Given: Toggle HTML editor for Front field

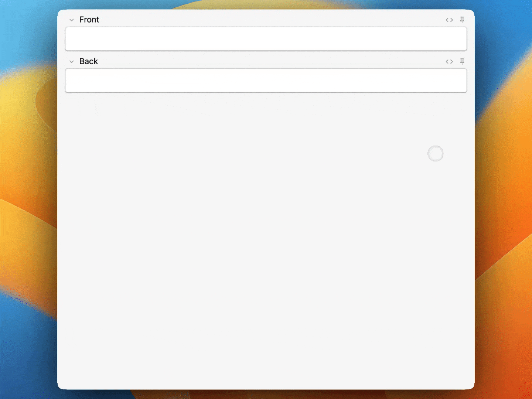Looking at the screenshot, I should coord(449,20).
